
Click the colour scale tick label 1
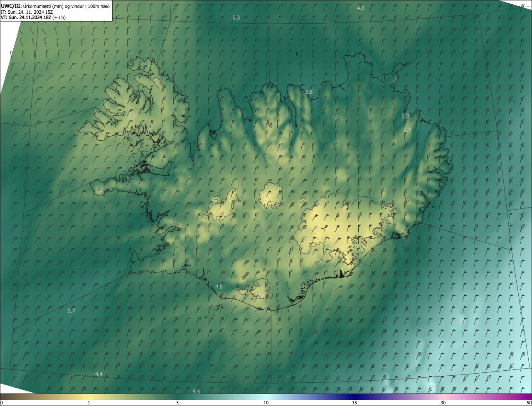pos(89,403)
